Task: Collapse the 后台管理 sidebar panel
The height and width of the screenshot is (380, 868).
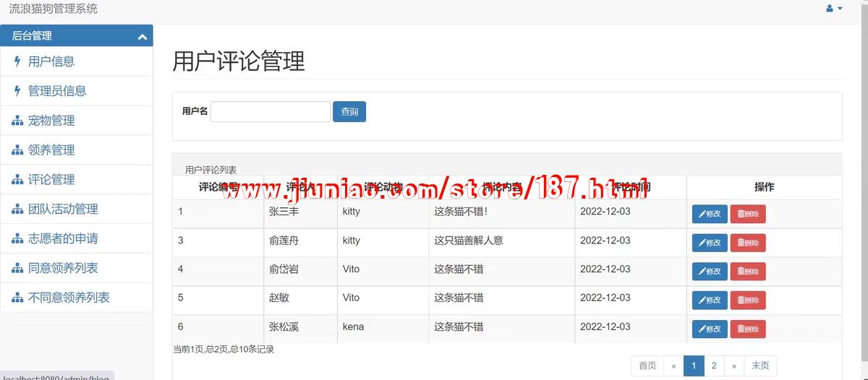Action: tap(141, 36)
